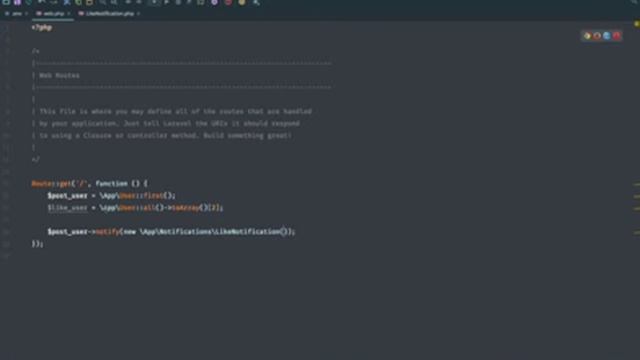Click warning stripe beside Route::get line
The width and height of the screenshot is (640, 360).
tap(637, 184)
